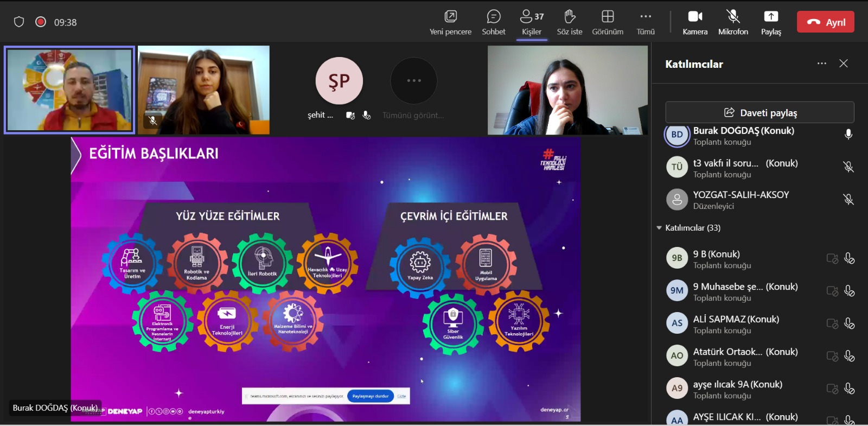Click the shield security icon
Screen dimensions: 868x426
[19, 22]
